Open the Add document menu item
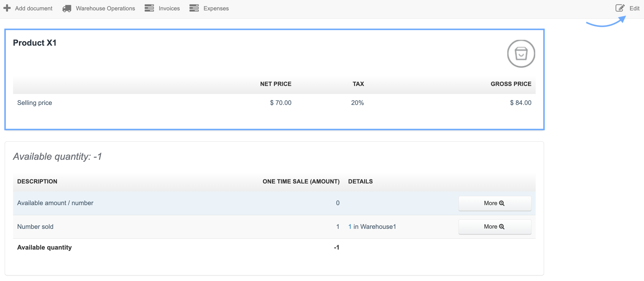This screenshot has width=644, height=281. click(x=34, y=8)
